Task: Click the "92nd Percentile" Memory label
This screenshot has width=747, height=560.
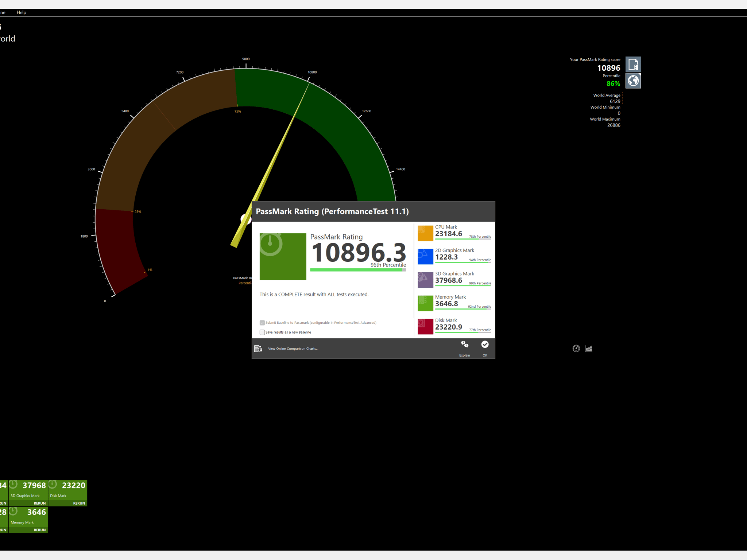Action: coord(480,307)
